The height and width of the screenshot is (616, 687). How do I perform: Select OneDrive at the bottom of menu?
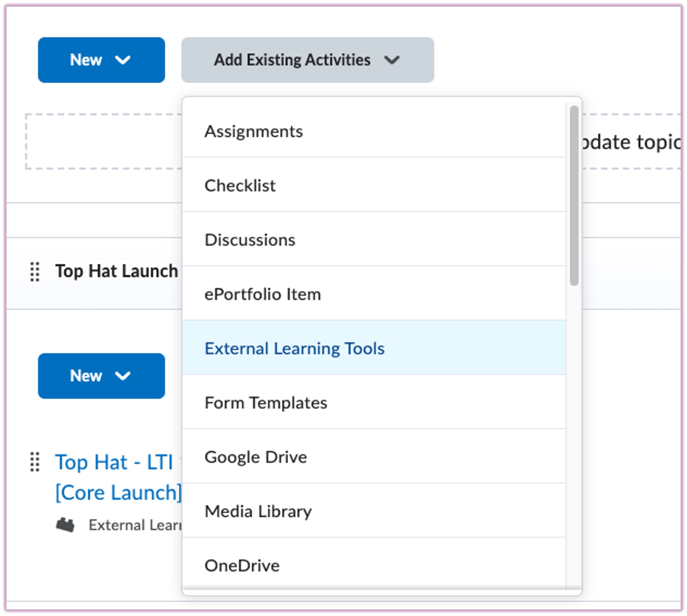[242, 566]
